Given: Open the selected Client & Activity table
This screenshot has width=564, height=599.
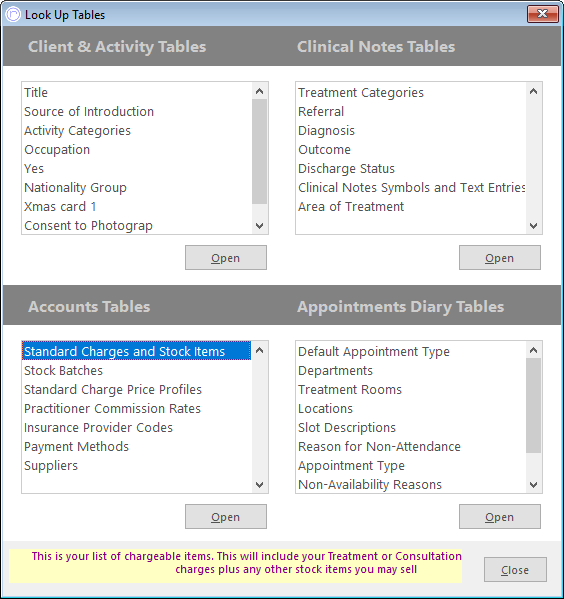Looking at the screenshot, I should click(x=226, y=258).
